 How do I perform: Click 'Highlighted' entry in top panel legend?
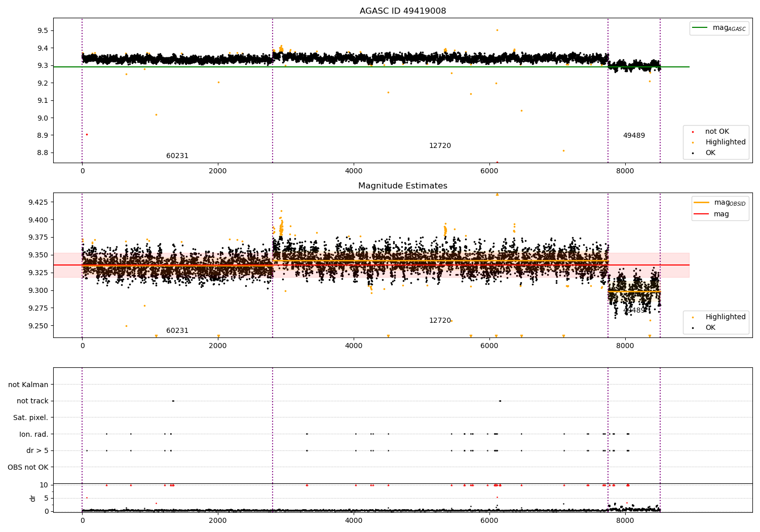726,142
